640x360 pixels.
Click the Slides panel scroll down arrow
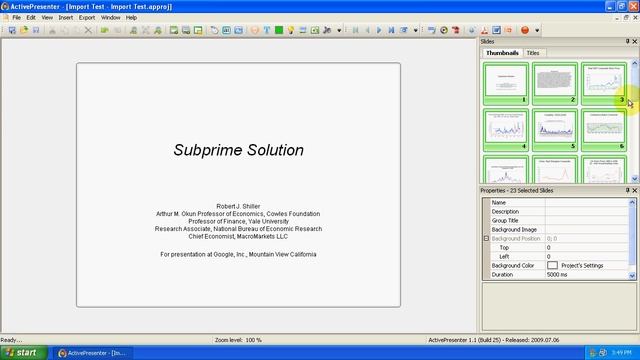point(634,179)
